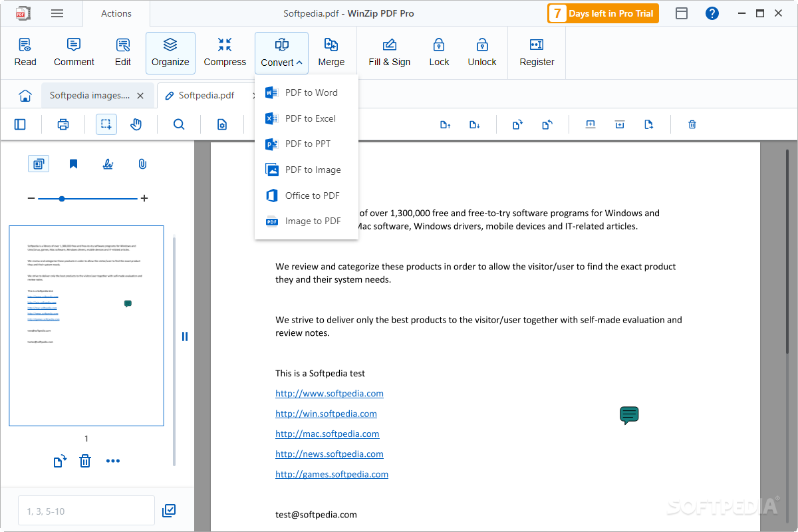Screen dimensions: 798x532
Task: Go to the Home tab icon
Action: 25,96
